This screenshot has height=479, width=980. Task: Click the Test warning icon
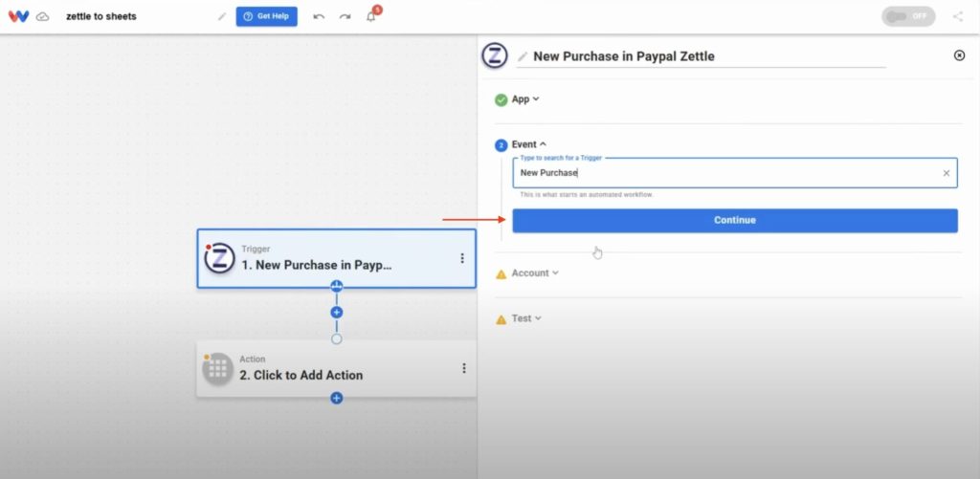coord(501,319)
